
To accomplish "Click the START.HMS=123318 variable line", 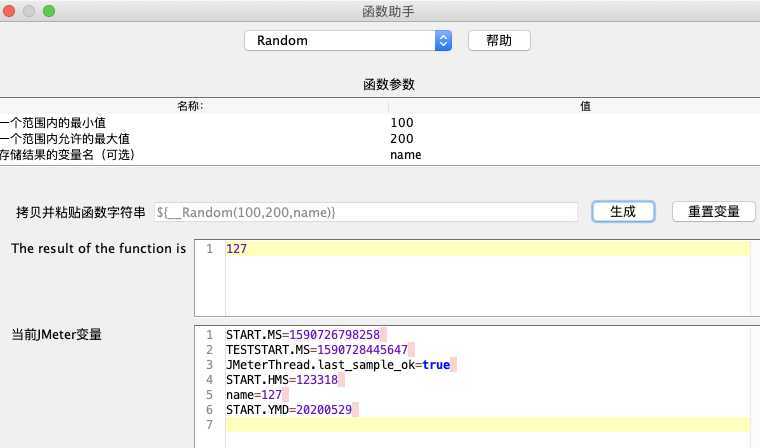I will click(282, 380).
